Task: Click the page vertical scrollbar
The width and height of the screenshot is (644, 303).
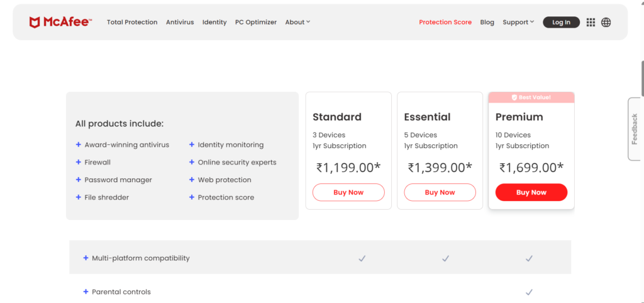Action: tap(642, 78)
